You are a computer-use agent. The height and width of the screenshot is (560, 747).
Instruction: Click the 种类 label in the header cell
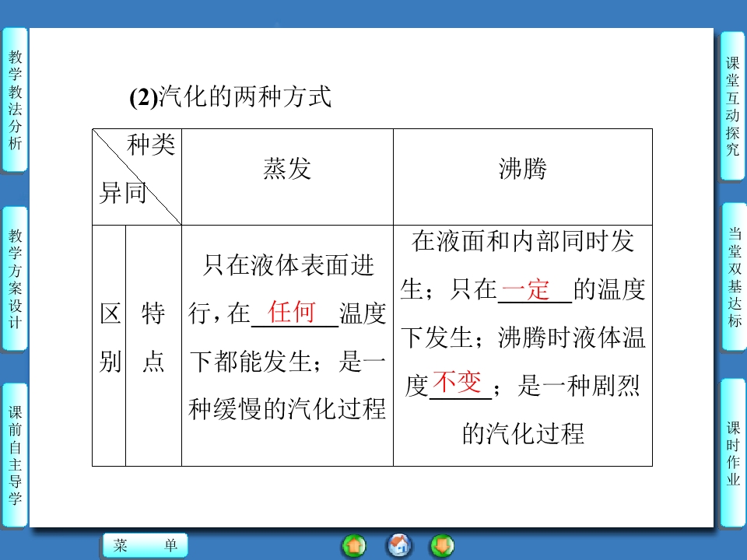(151, 145)
